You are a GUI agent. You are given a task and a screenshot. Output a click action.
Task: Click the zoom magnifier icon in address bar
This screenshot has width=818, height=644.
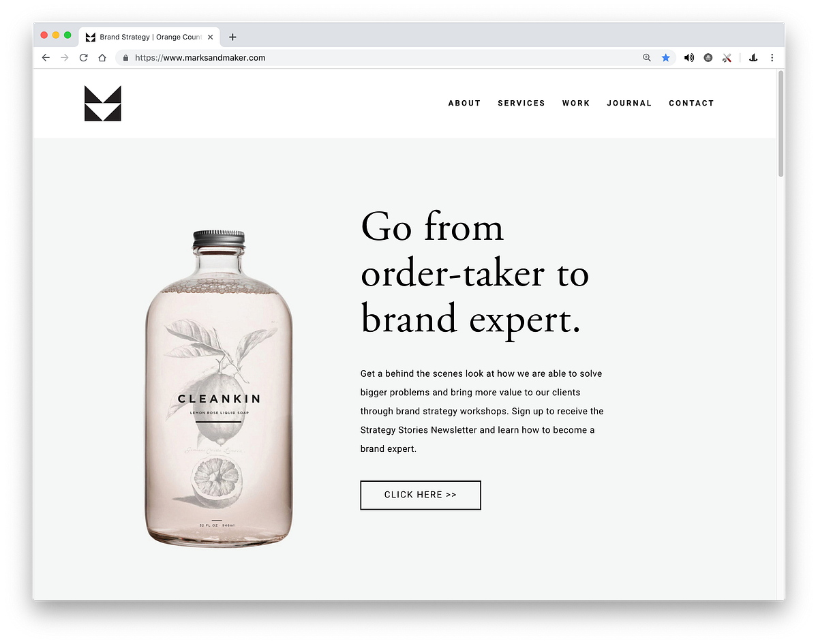(x=647, y=58)
